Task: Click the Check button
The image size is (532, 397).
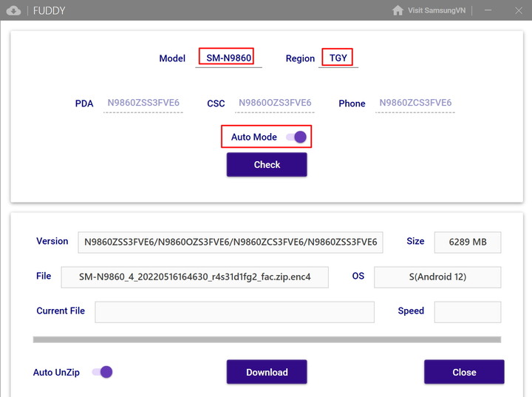Action: click(267, 165)
